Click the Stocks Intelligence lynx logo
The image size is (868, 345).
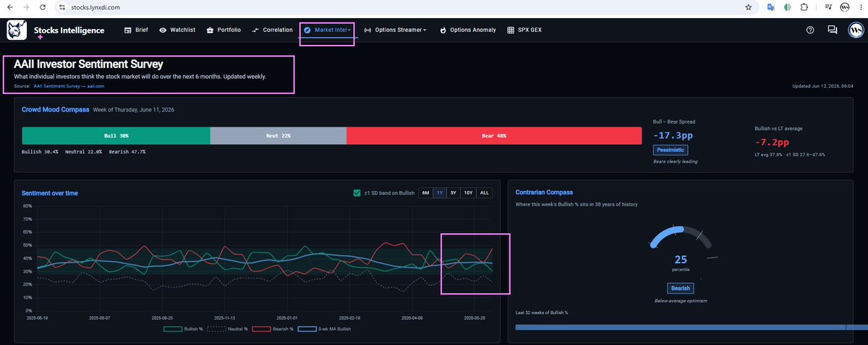[x=17, y=30]
